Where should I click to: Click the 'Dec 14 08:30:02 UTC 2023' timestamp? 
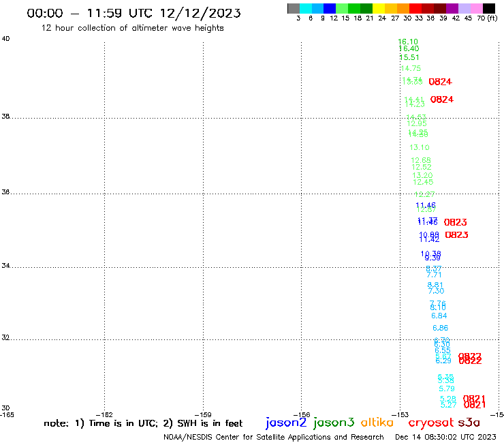[x=445, y=437]
